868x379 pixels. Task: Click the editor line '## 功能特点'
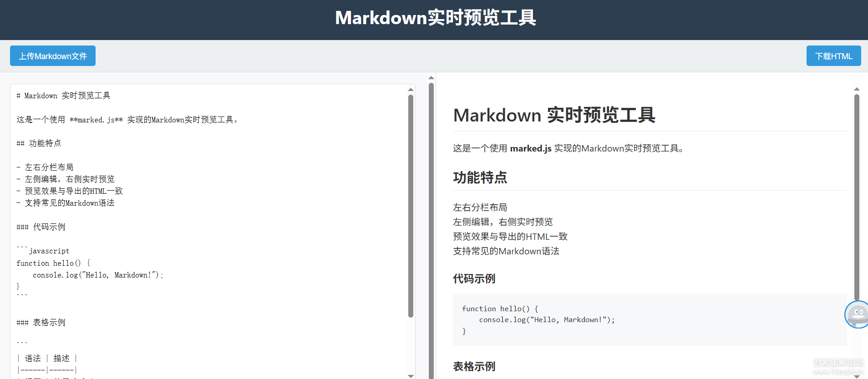[x=39, y=143]
